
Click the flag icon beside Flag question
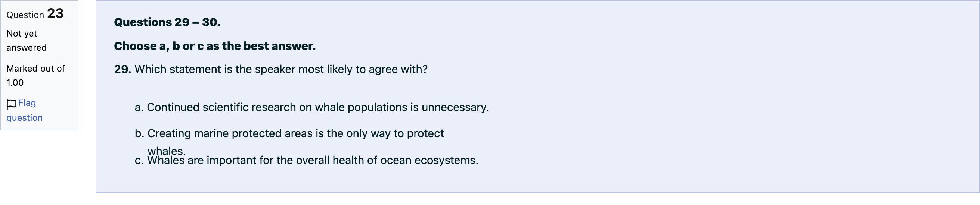click(x=12, y=104)
